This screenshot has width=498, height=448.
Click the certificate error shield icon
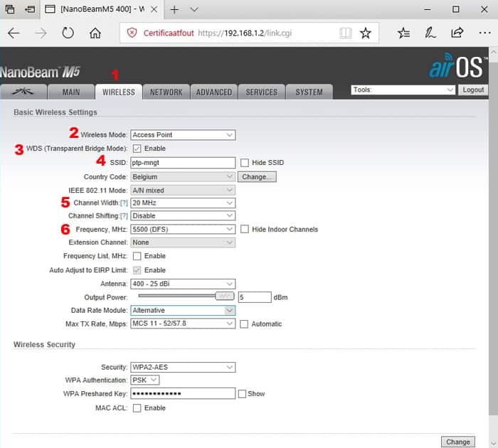tap(132, 33)
